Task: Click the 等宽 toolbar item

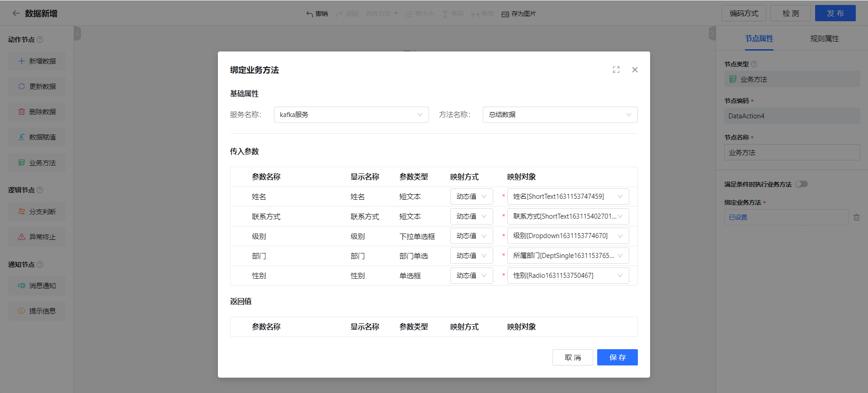Action: (482, 14)
